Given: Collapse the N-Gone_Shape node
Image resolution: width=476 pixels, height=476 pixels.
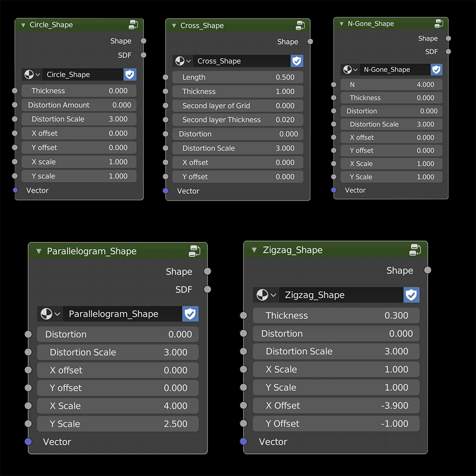Looking at the screenshot, I should point(341,24).
